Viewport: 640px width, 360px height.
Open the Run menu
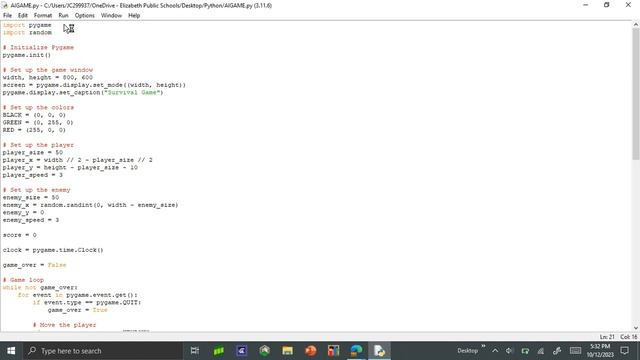point(63,16)
